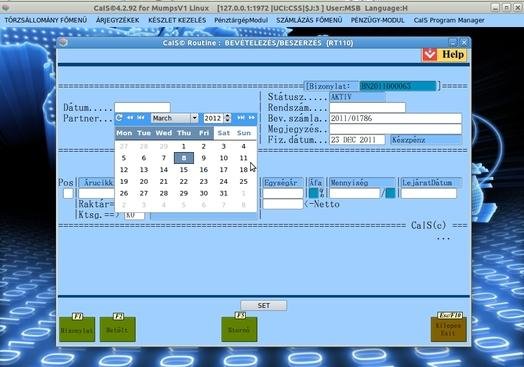The height and width of the screenshot is (367, 524).
Task: Click the Pos input box
Action: (x=68, y=193)
